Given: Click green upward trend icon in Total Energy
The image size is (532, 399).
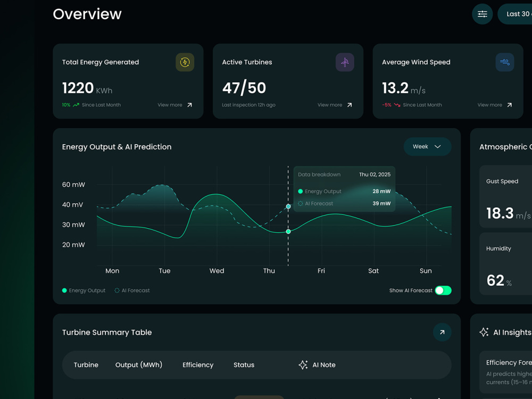Looking at the screenshot, I should click(x=76, y=105).
